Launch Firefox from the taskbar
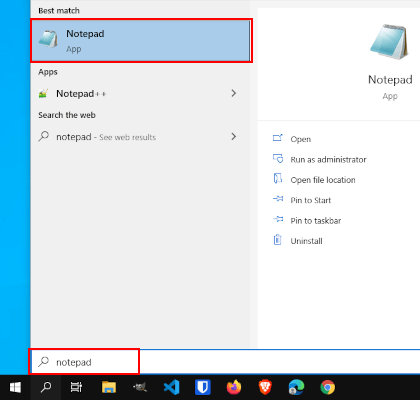This screenshot has width=420, height=400. 234,387
